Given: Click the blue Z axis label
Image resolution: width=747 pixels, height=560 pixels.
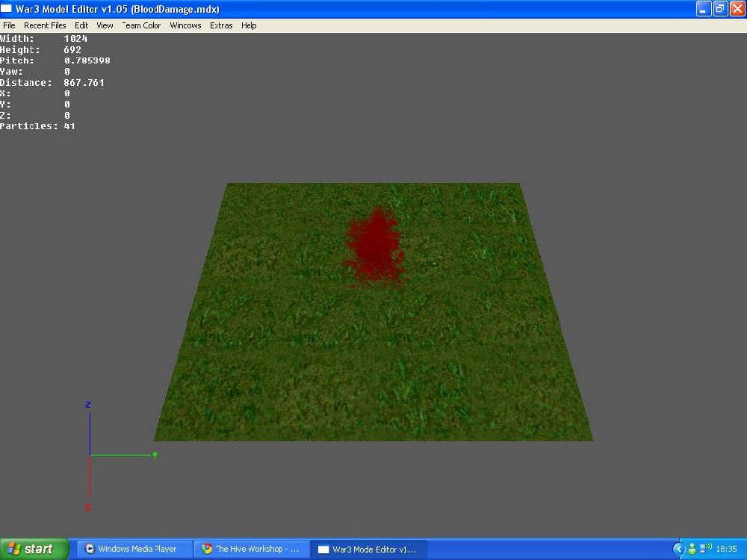Looking at the screenshot, I should click(87, 405).
